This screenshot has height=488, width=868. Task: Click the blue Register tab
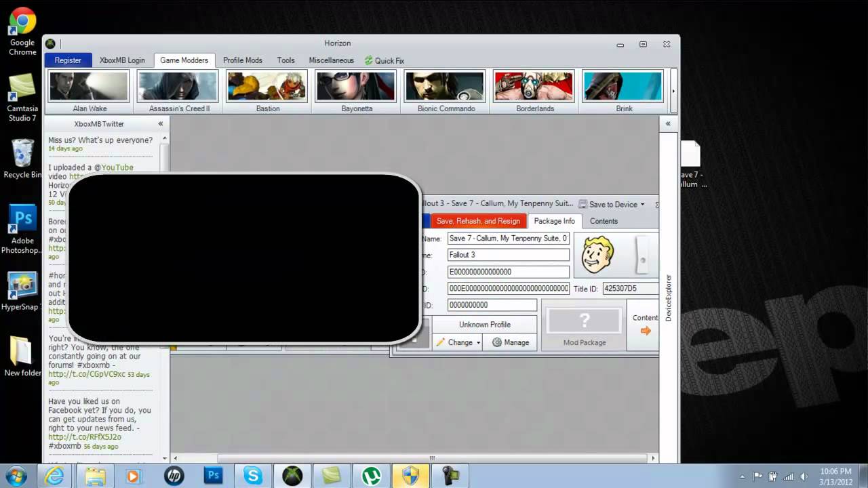68,60
